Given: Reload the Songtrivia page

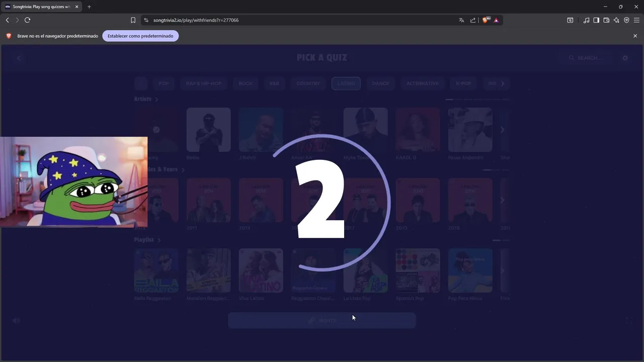Looking at the screenshot, I should click(x=28, y=20).
